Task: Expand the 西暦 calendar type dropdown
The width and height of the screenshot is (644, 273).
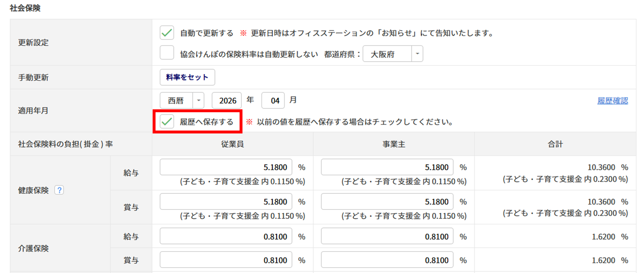Action: click(x=182, y=101)
